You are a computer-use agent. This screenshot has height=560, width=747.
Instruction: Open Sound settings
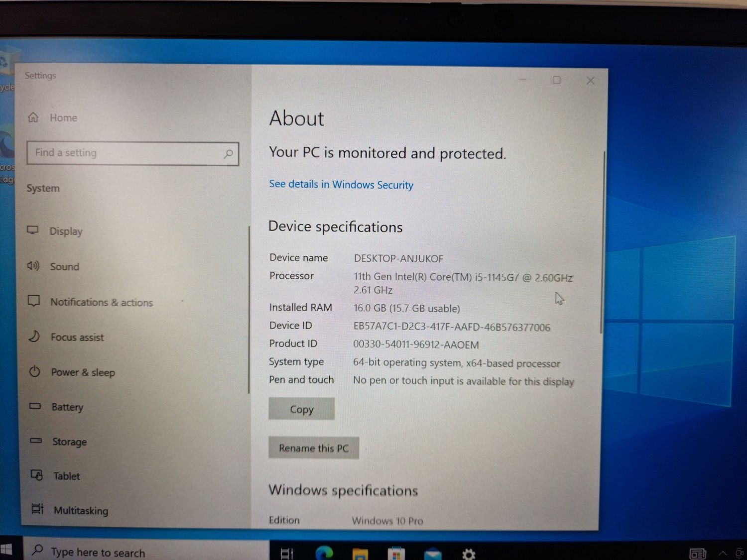tap(53, 266)
